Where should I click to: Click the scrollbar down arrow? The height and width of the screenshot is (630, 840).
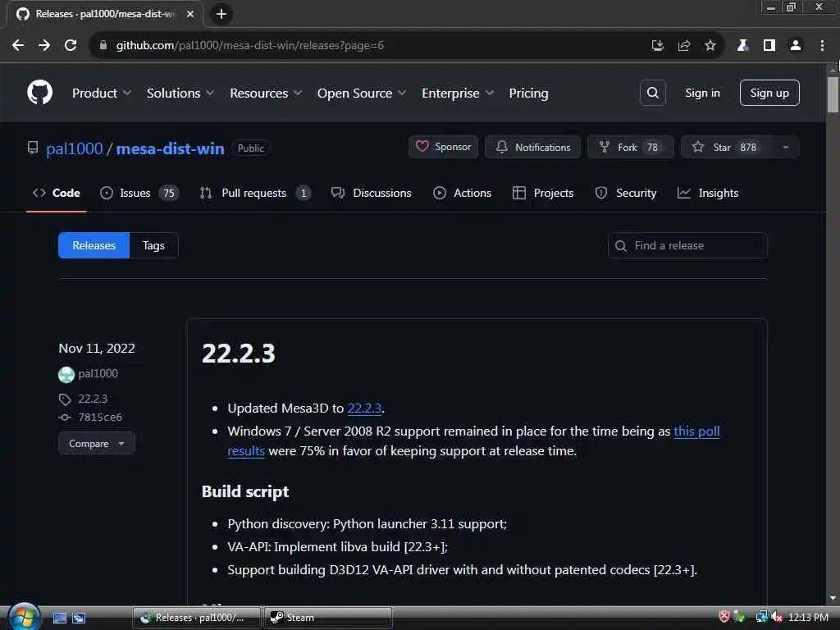click(833, 598)
